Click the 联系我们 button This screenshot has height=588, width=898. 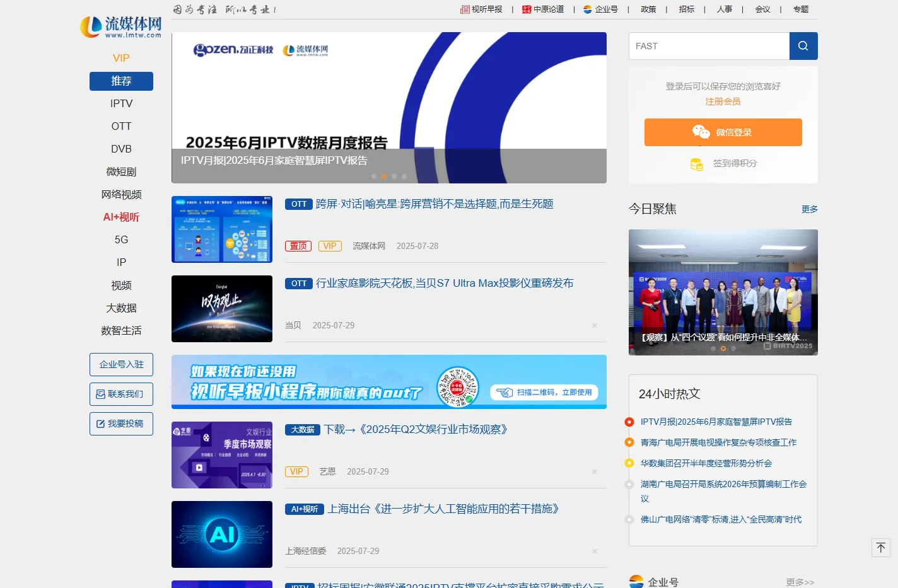(121, 395)
